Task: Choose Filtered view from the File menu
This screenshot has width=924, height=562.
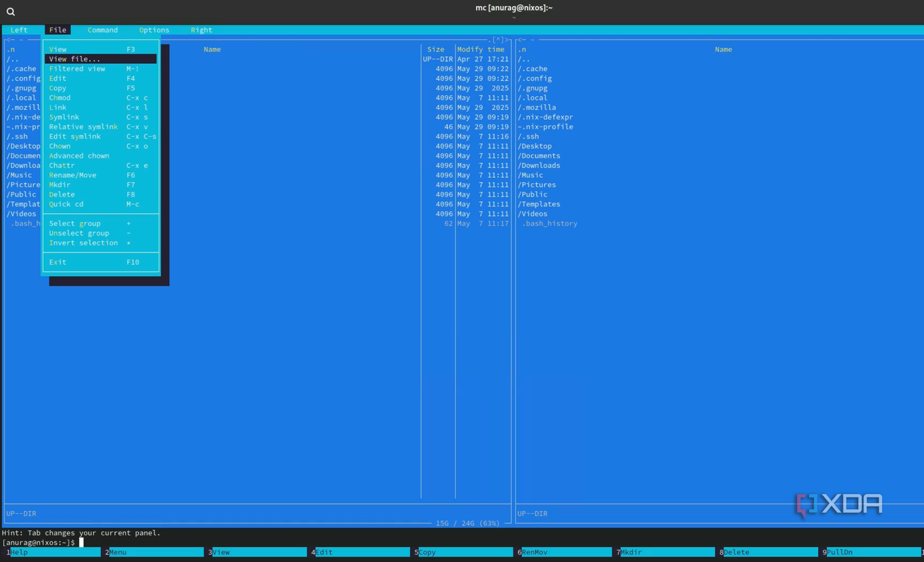Action: point(101,69)
